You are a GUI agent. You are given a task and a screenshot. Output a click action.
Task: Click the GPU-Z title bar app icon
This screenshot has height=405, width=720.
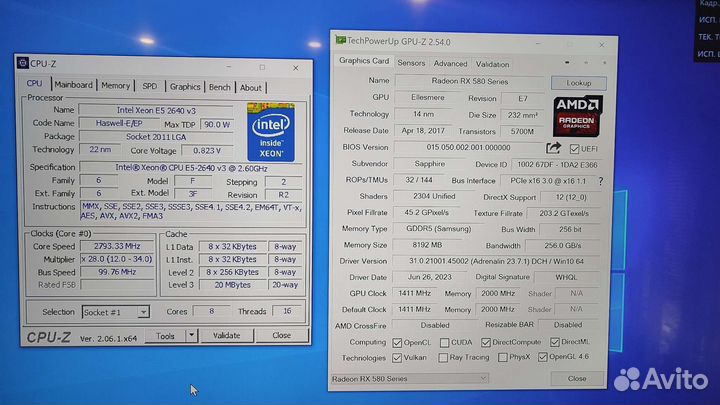point(340,40)
